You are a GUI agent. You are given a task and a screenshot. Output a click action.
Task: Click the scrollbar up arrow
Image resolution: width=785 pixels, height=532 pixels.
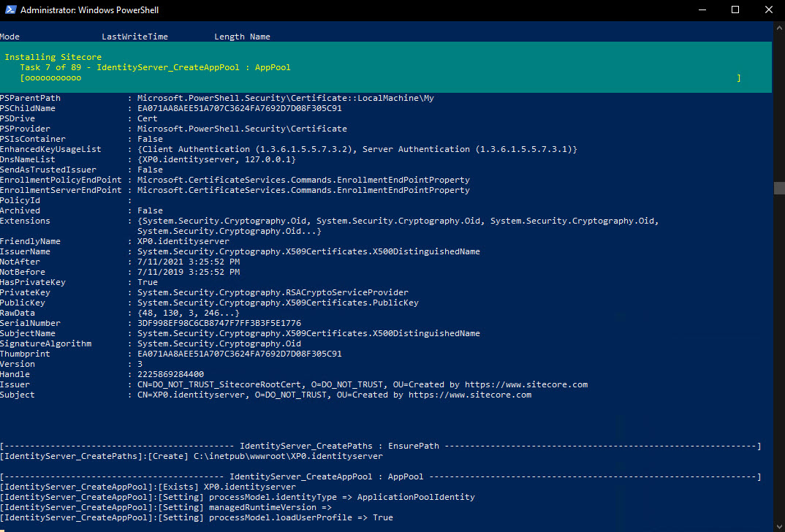pos(779,27)
